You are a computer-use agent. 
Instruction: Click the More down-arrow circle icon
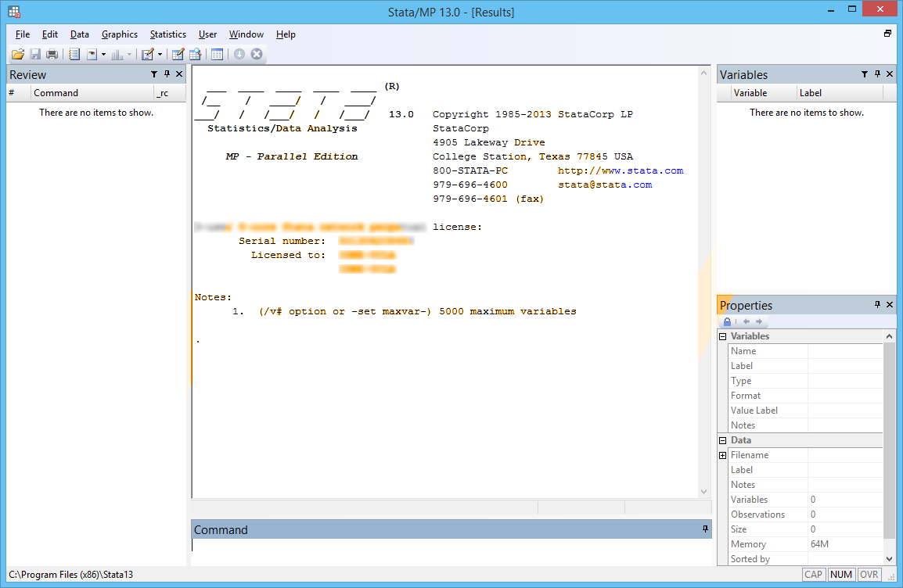click(239, 54)
